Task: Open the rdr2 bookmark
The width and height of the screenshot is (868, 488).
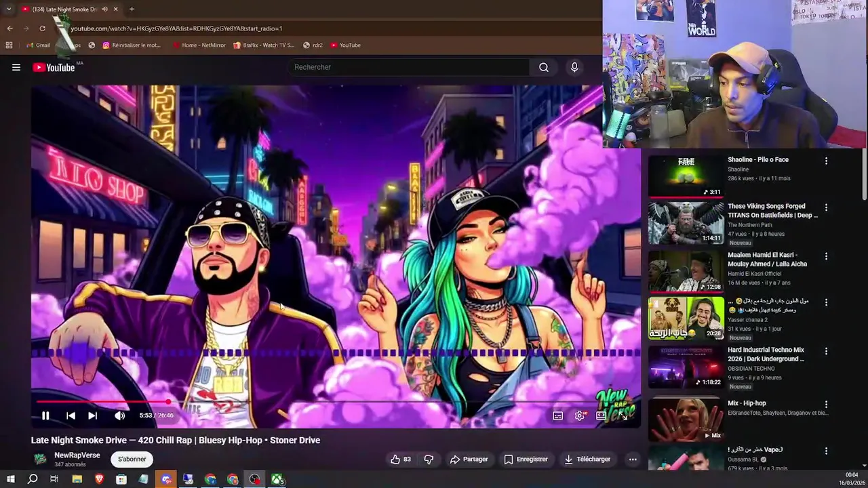Action: (313, 45)
